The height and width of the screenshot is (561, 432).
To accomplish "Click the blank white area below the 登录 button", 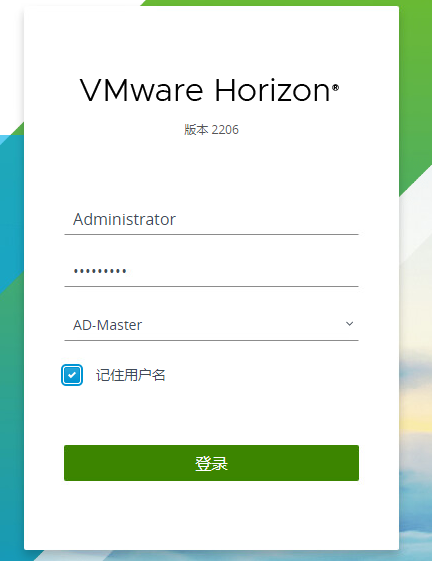I will click(211, 515).
